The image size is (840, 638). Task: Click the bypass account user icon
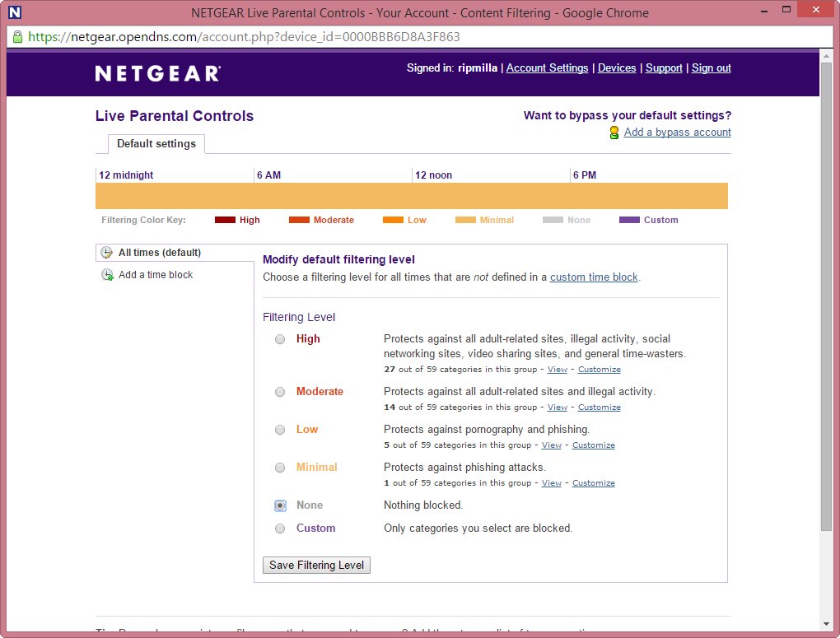coord(614,133)
